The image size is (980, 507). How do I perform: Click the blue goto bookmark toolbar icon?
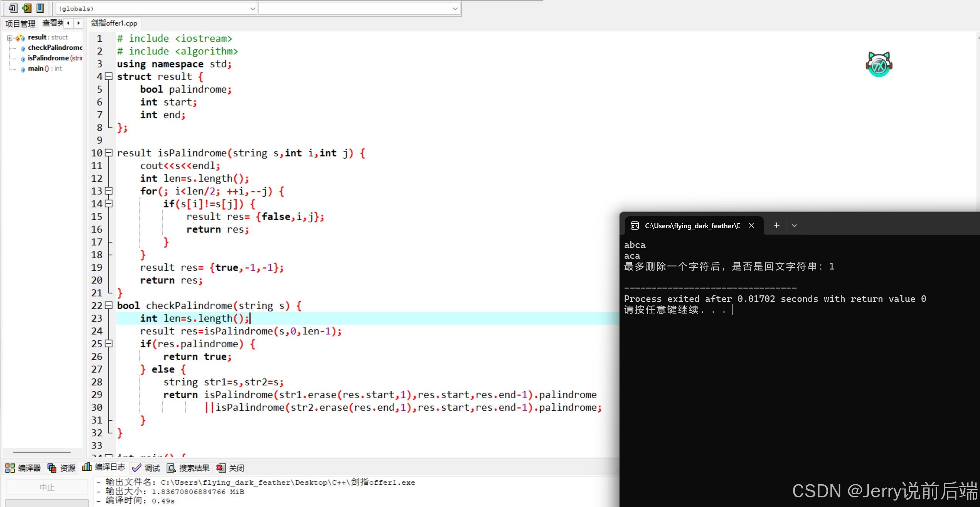coord(40,8)
